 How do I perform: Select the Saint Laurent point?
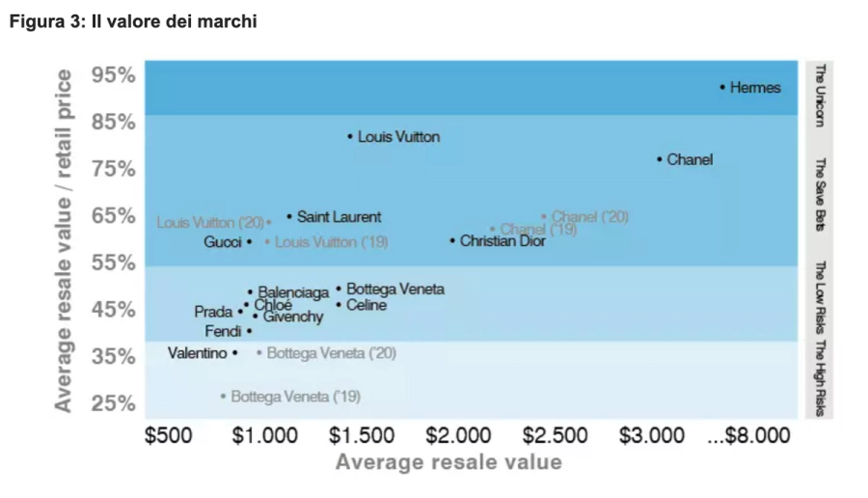pos(289,216)
